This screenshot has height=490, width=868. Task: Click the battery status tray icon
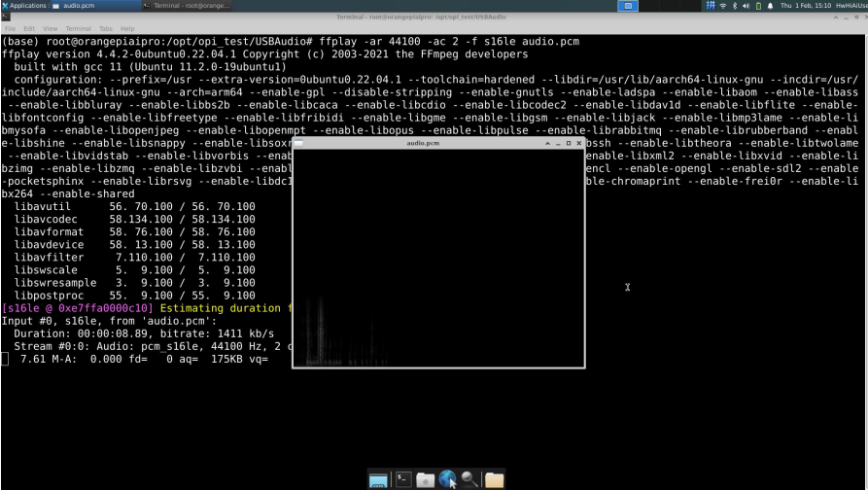pos(758,6)
